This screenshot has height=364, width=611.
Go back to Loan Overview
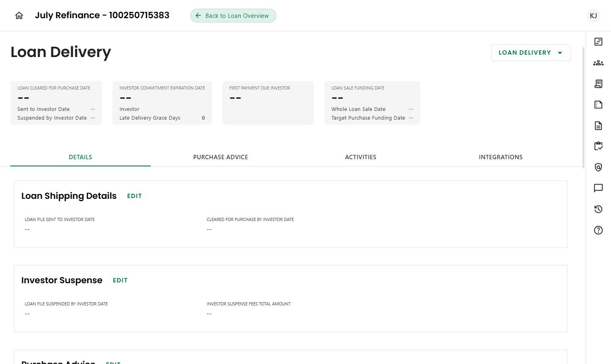point(233,16)
